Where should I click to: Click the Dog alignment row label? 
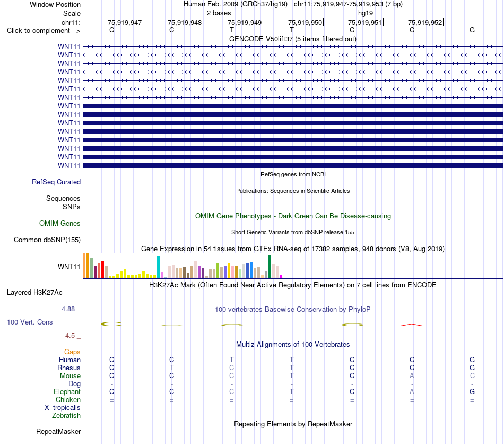74,384
